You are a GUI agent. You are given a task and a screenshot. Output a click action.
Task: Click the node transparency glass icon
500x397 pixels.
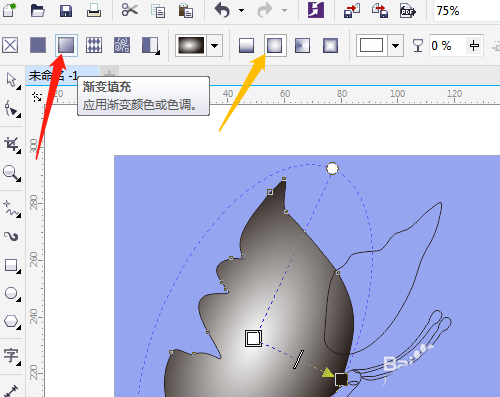(418, 45)
